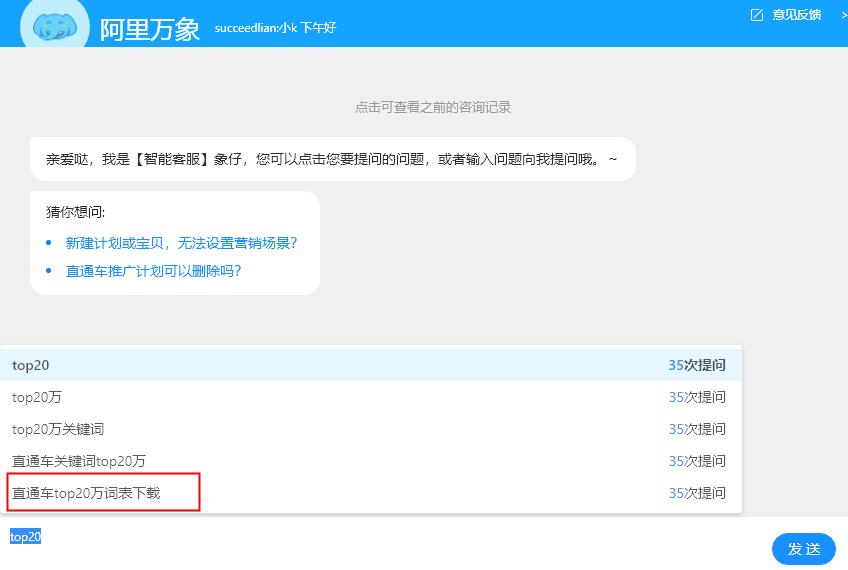Click the 阿里万象 title text
The width and height of the screenshot is (848, 570).
[x=150, y=29]
